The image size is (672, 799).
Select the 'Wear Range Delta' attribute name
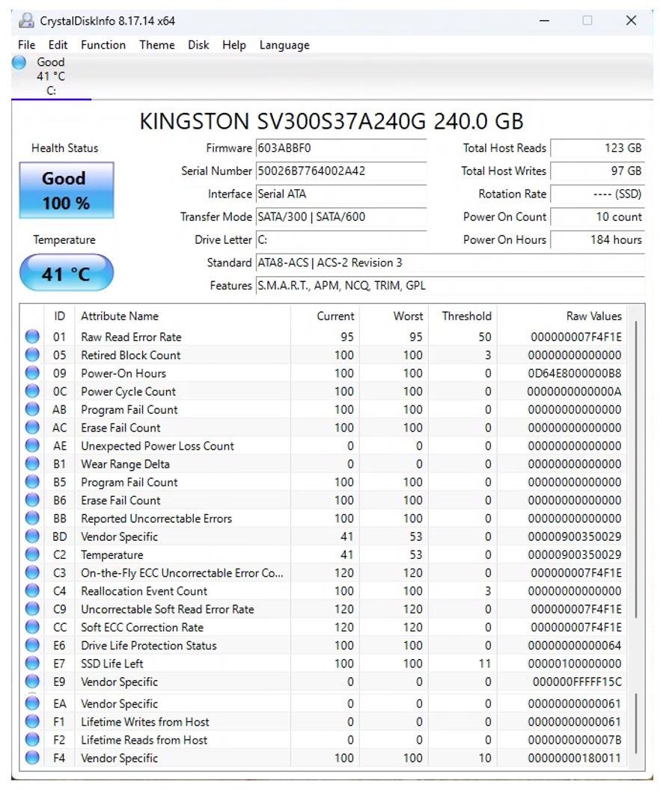[125, 465]
